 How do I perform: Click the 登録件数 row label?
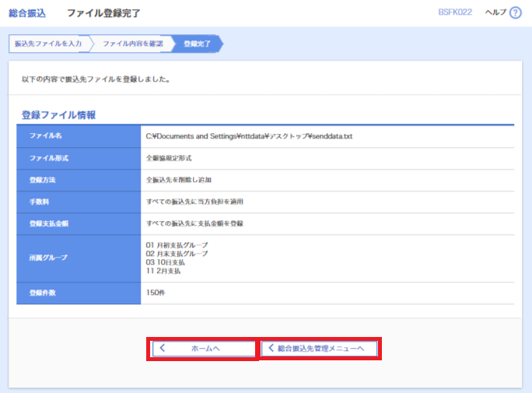click(x=43, y=293)
